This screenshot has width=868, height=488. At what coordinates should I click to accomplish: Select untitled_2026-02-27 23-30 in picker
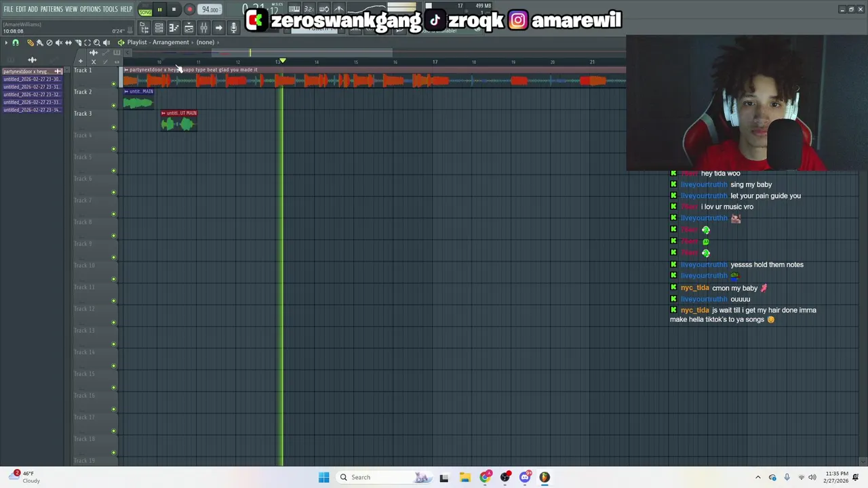click(33, 79)
